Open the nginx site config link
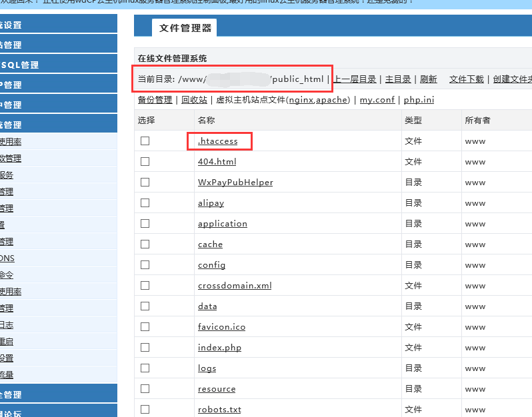 pyautogui.click(x=301, y=100)
